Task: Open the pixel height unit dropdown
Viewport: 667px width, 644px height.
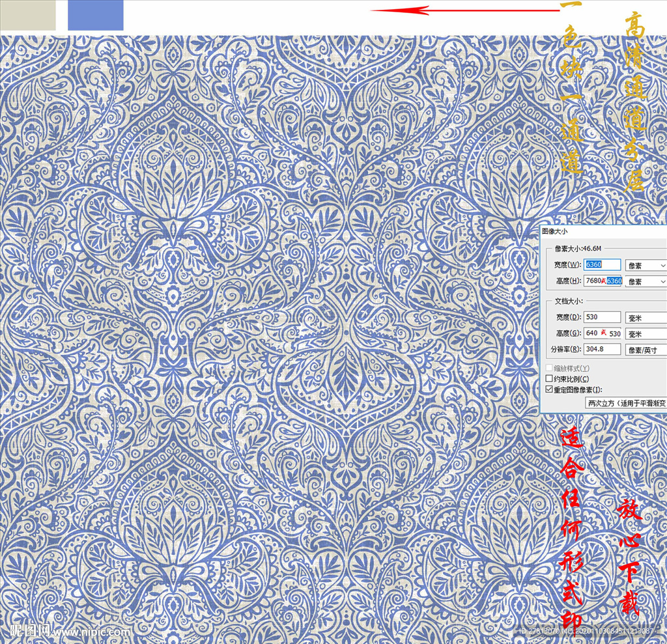Action: coord(646,281)
